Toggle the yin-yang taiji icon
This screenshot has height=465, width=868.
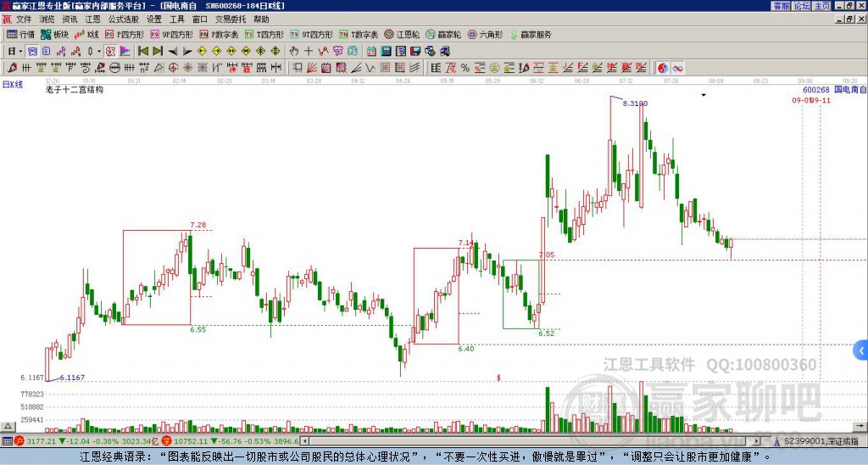pos(663,68)
